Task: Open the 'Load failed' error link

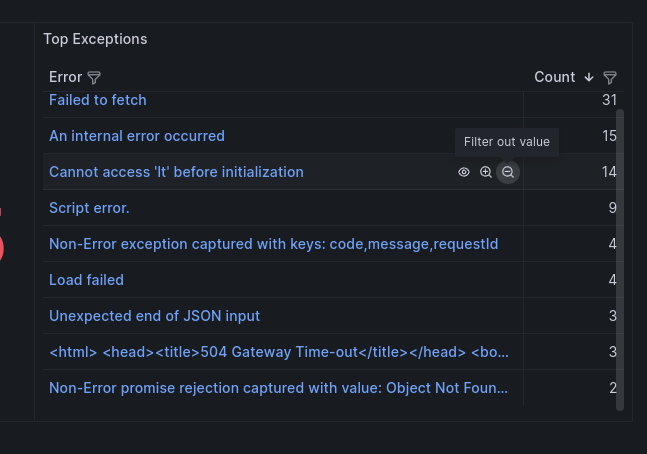Action: pyautogui.click(x=86, y=280)
